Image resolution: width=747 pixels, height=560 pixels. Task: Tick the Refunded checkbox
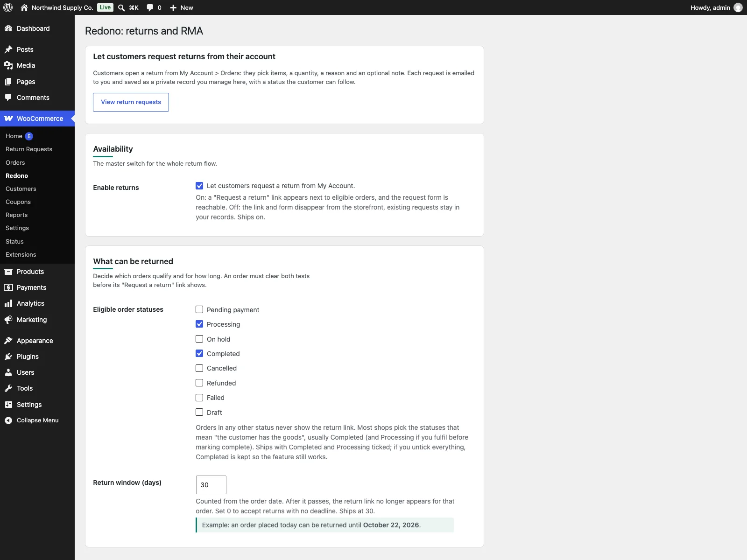click(x=199, y=383)
